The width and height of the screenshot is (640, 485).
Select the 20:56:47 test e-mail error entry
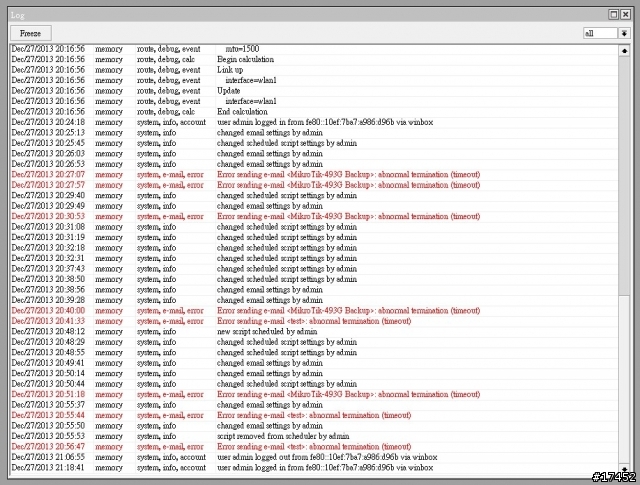(x=314, y=447)
